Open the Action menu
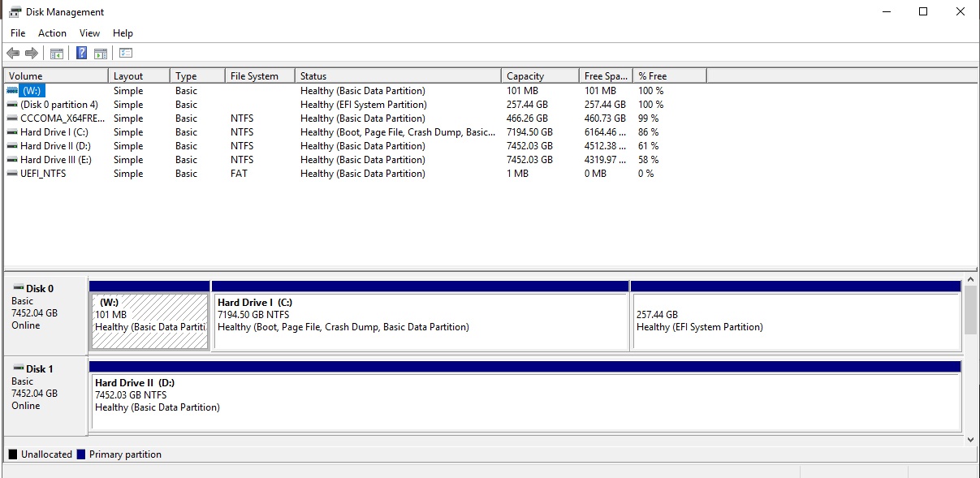Image resolution: width=980 pixels, height=478 pixels. [52, 33]
